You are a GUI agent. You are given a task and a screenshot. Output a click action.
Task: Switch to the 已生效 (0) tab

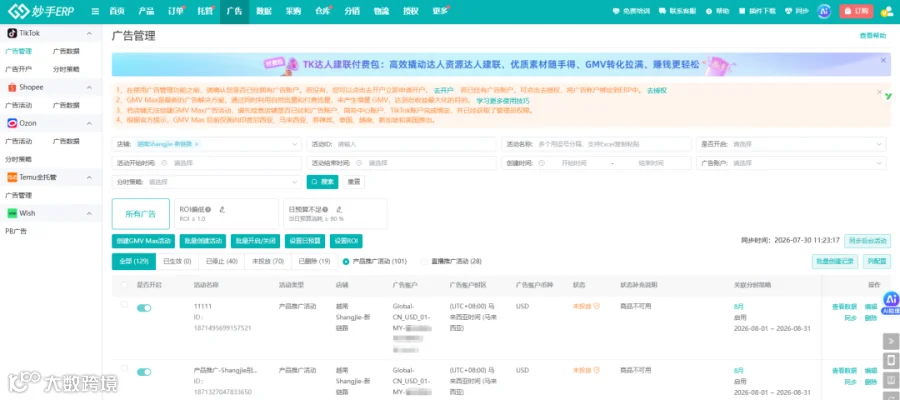[177, 261]
